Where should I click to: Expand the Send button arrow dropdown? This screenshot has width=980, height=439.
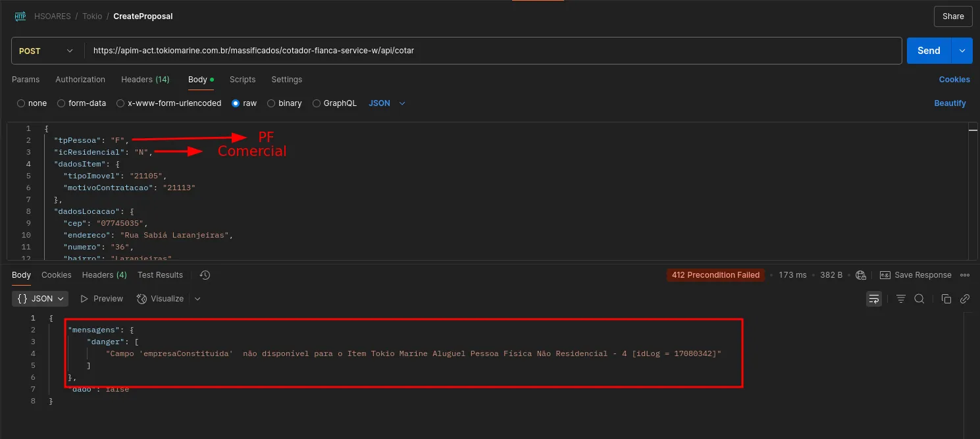tap(962, 51)
